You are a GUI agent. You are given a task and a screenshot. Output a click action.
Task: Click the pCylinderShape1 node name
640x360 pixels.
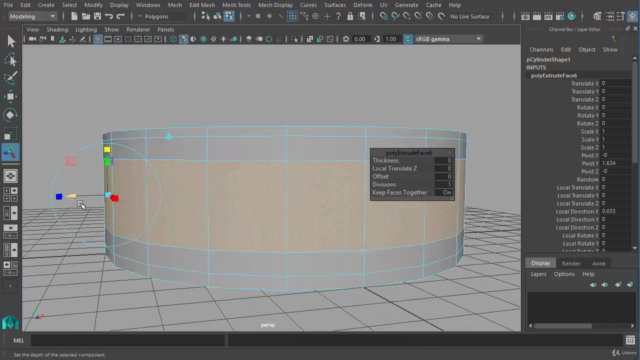[x=548, y=60]
